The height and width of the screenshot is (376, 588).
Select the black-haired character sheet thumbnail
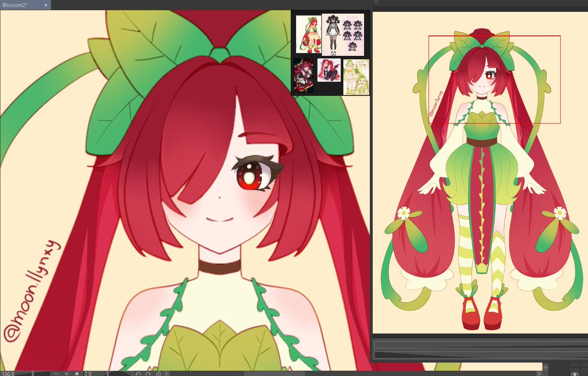[343, 34]
